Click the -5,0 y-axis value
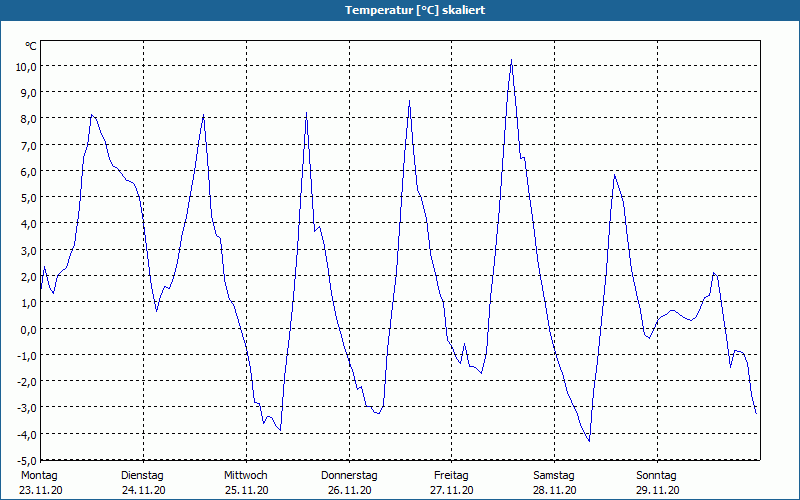 click(27, 461)
